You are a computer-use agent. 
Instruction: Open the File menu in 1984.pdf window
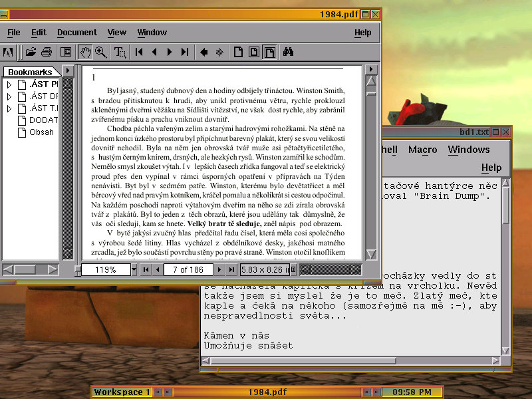tap(13, 33)
